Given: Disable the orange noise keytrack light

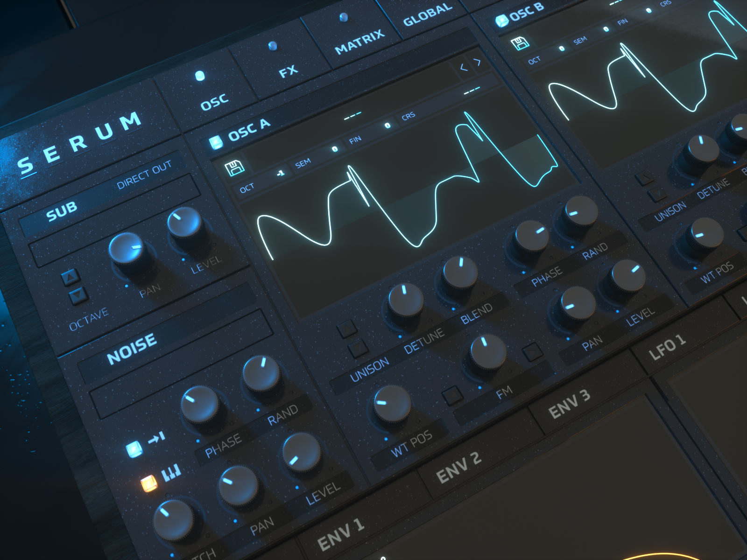Looking at the screenshot, I should pos(148,483).
